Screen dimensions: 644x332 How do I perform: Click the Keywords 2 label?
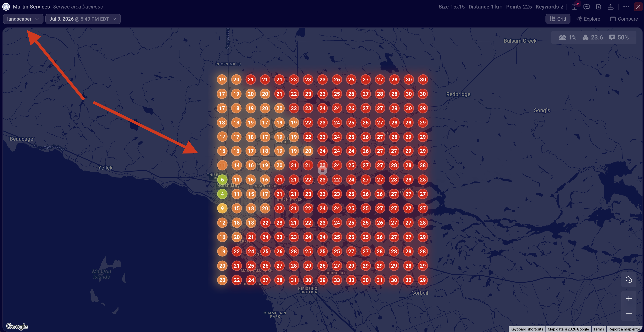tap(549, 7)
